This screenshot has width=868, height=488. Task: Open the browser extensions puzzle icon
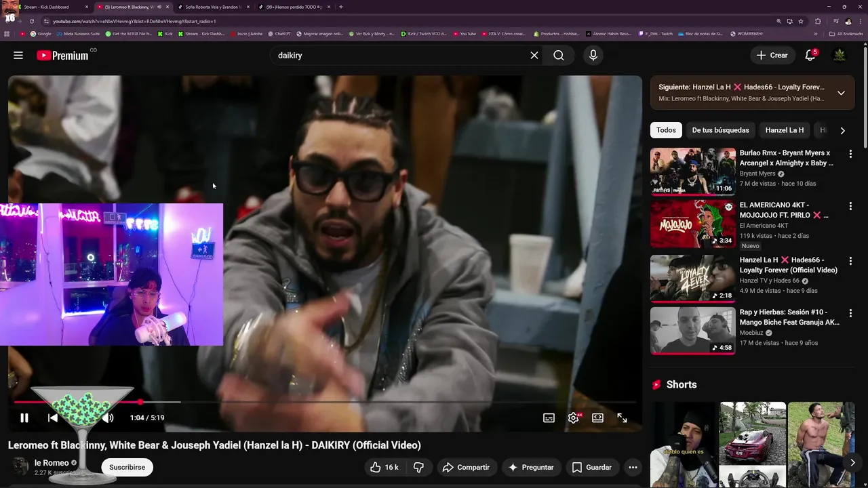point(818,21)
